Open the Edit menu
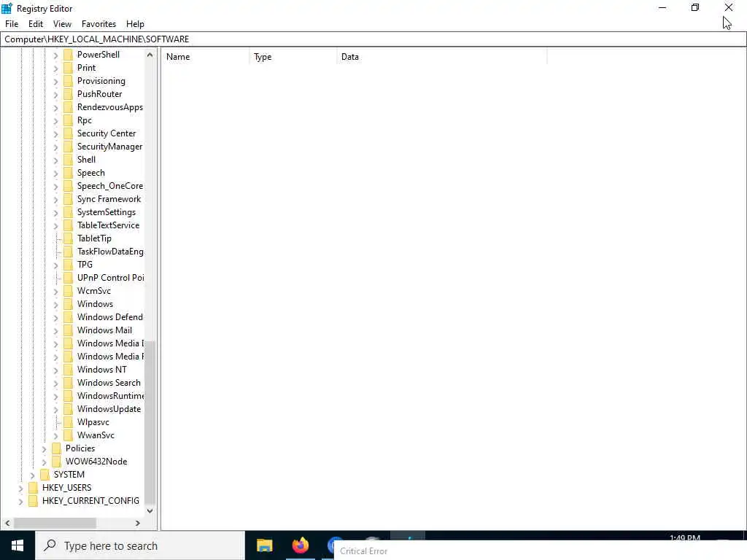Image resolution: width=747 pixels, height=560 pixels. coord(36,24)
